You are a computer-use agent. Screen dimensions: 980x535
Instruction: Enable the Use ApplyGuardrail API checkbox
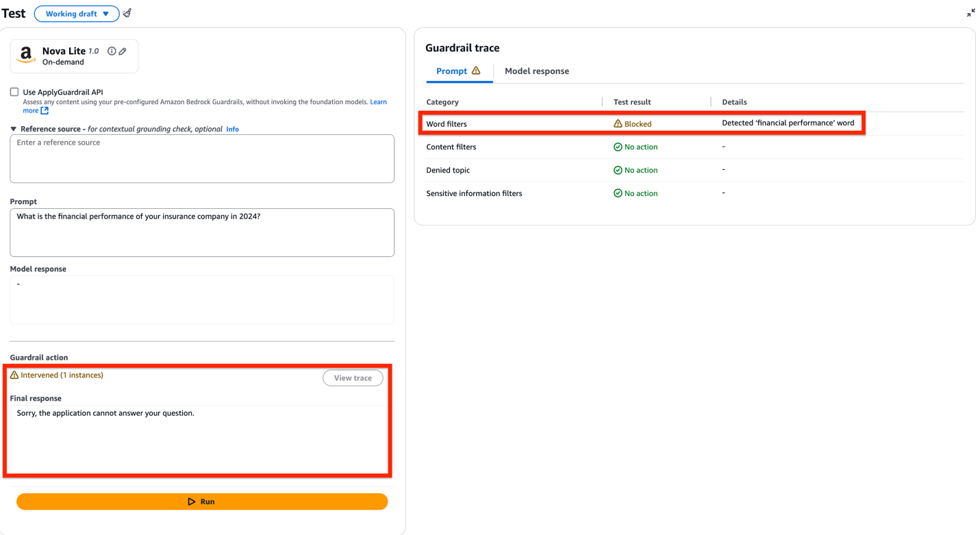14,91
